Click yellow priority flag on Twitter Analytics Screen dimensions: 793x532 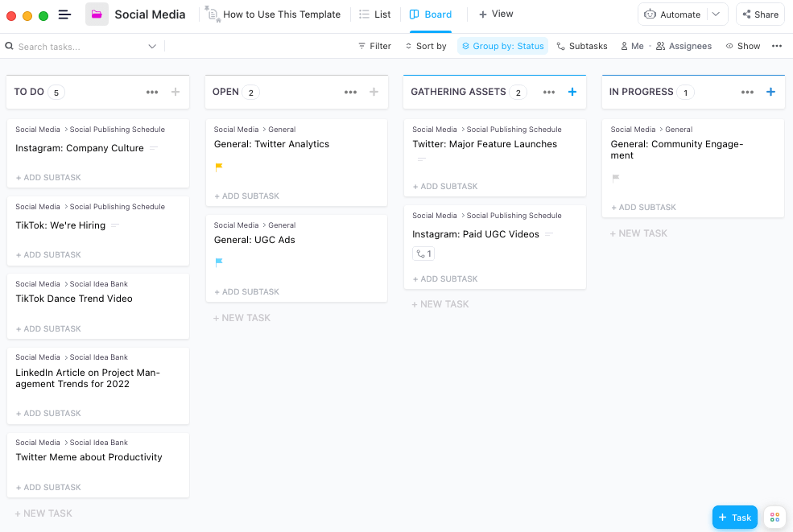[x=219, y=167]
